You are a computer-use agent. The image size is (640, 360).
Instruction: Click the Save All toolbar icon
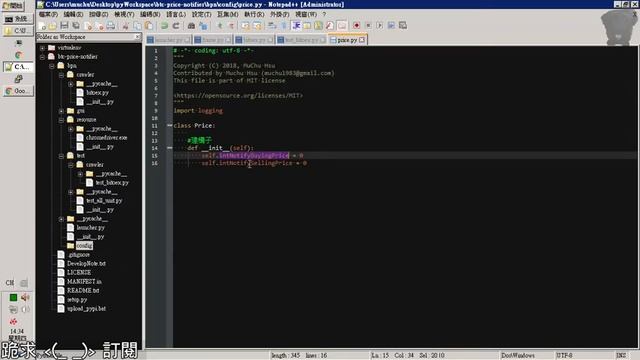76,26
